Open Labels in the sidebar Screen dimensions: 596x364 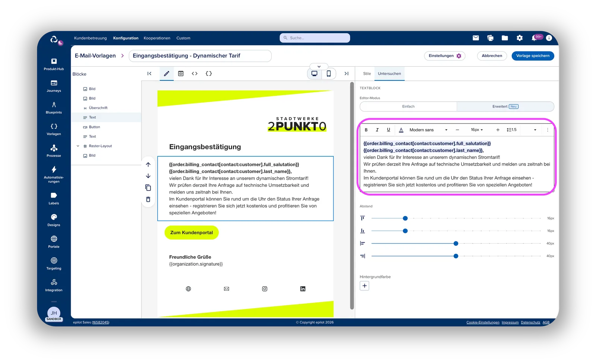[x=54, y=198]
